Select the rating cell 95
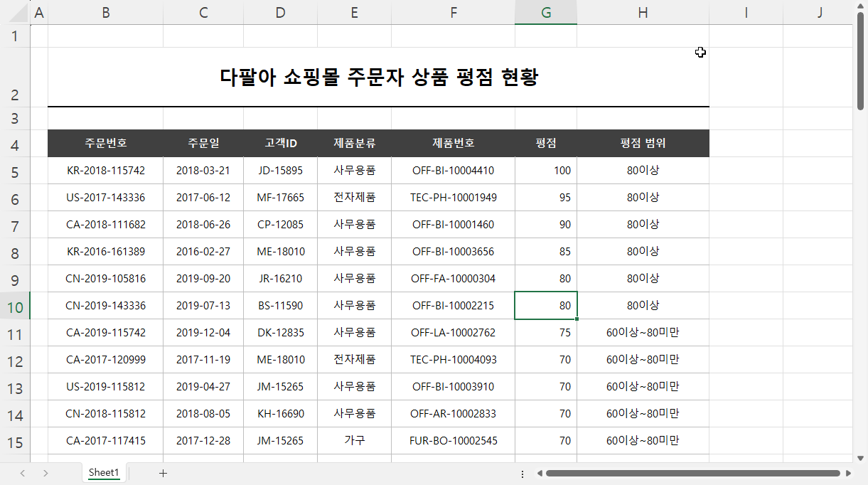The width and height of the screenshot is (868, 485). [x=546, y=198]
